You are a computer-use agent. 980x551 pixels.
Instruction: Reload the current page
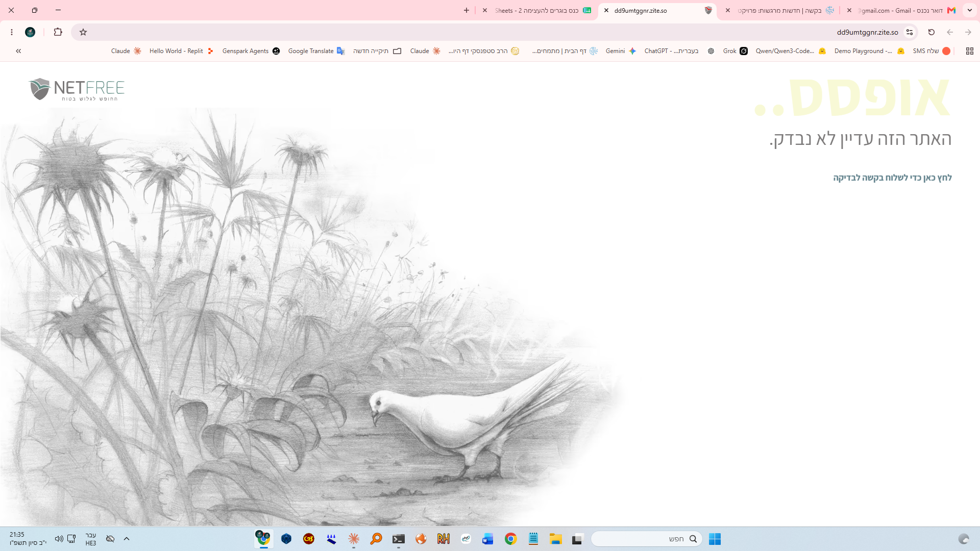click(x=931, y=32)
